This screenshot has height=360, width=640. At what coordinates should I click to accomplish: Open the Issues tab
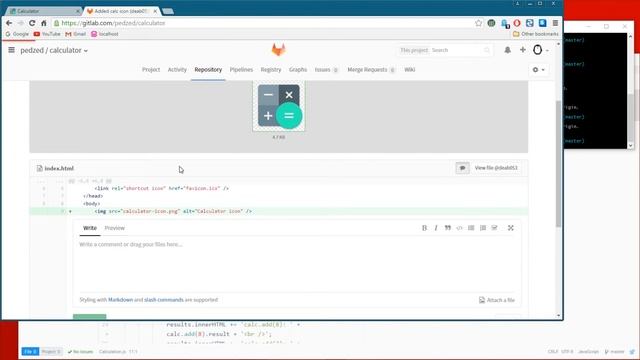click(x=326, y=70)
